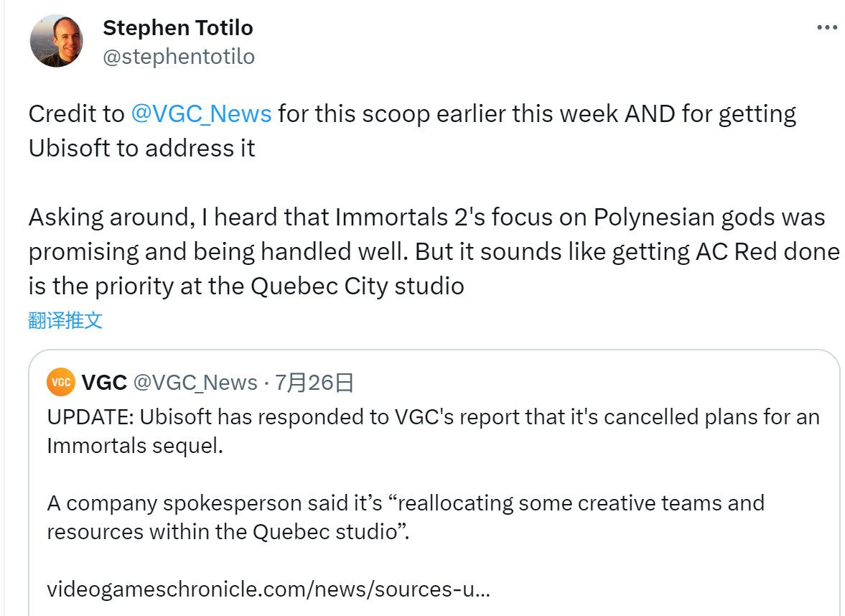Open the videogameschronicle.com article link
Screen dimensions: 845x616
(269, 589)
